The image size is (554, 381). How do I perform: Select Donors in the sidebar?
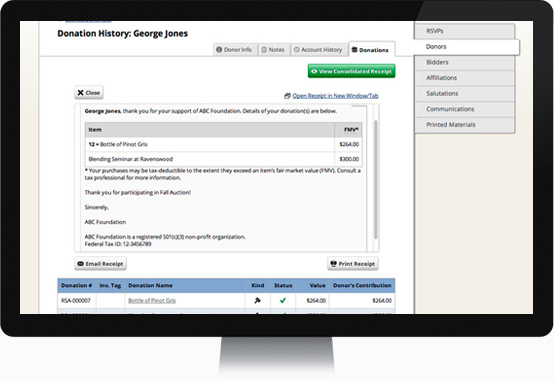(467, 47)
